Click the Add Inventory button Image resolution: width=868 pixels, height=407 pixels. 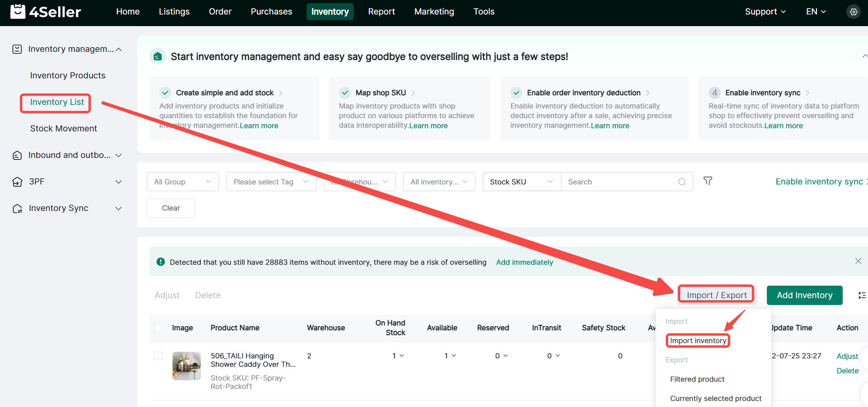804,295
